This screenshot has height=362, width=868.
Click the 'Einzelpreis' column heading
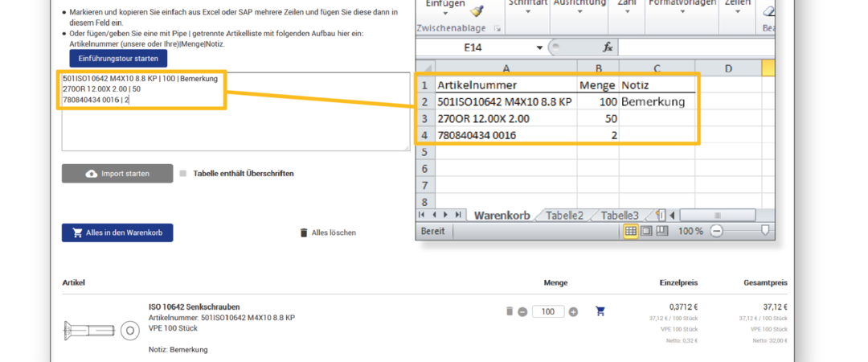(678, 282)
